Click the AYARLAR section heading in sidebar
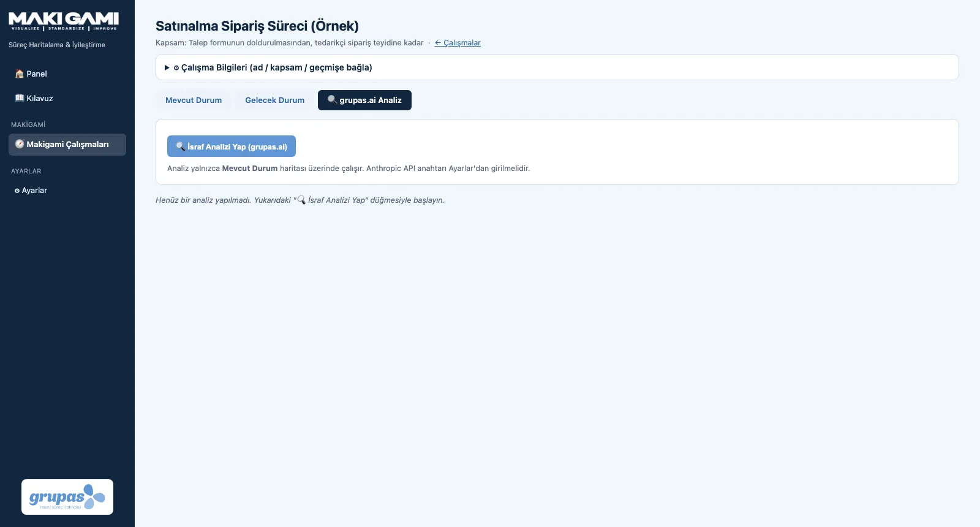Viewport: 980px width, 527px height. click(26, 171)
